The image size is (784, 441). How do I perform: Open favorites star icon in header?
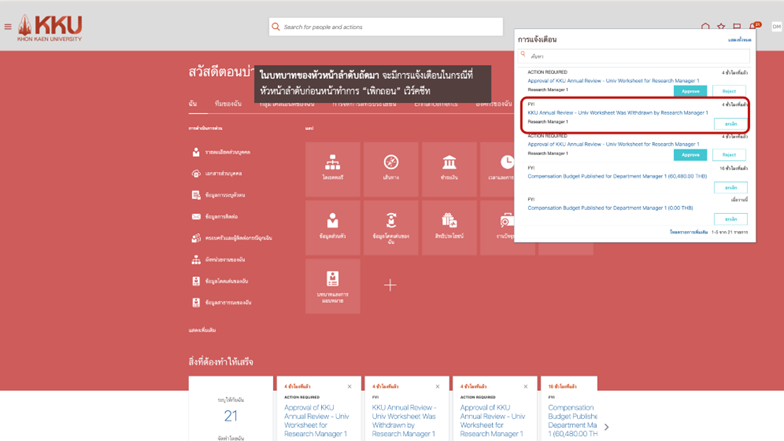(721, 27)
